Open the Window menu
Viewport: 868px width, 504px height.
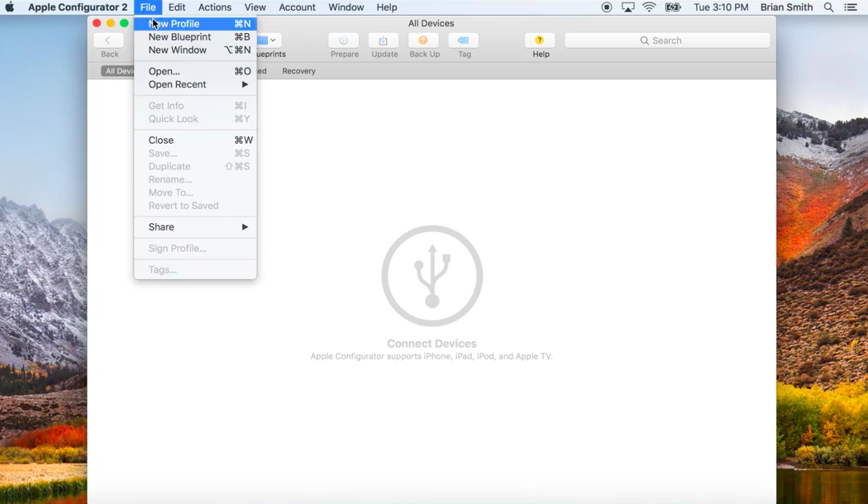click(x=346, y=7)
